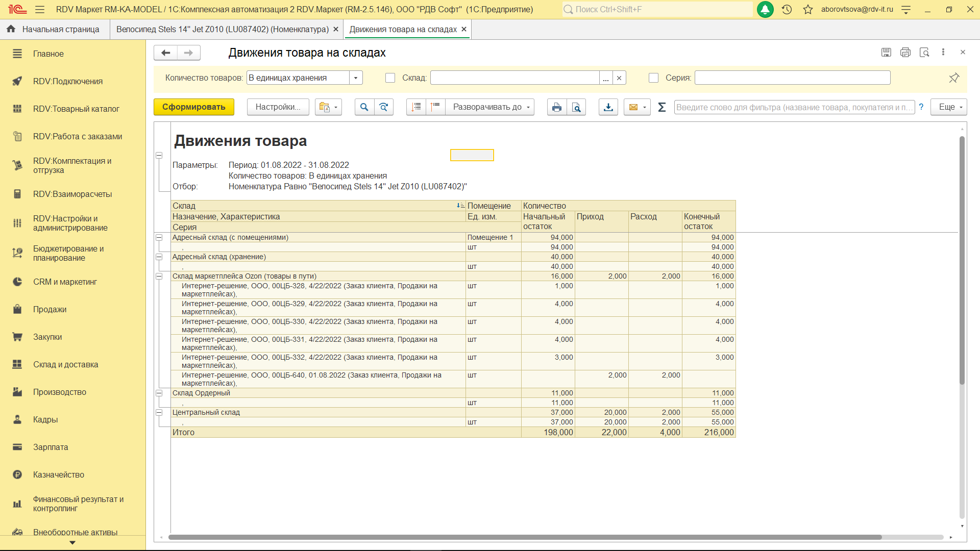Collapse the Склад маркетплейса Ozon group

pos(159,277)
